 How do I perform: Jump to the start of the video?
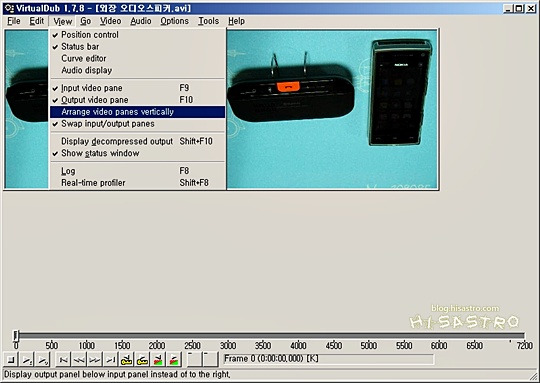tap(64, 360)
